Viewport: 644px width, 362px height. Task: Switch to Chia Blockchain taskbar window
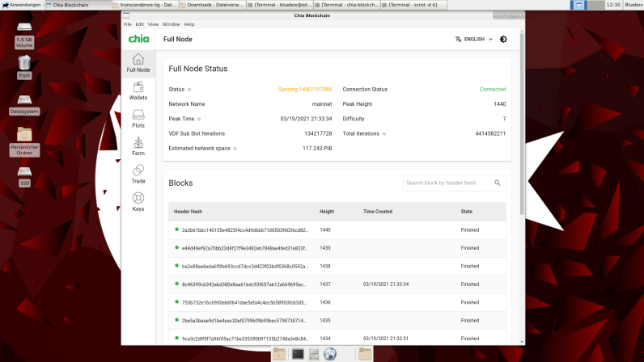pyautogui.click(x=77, y=5)
